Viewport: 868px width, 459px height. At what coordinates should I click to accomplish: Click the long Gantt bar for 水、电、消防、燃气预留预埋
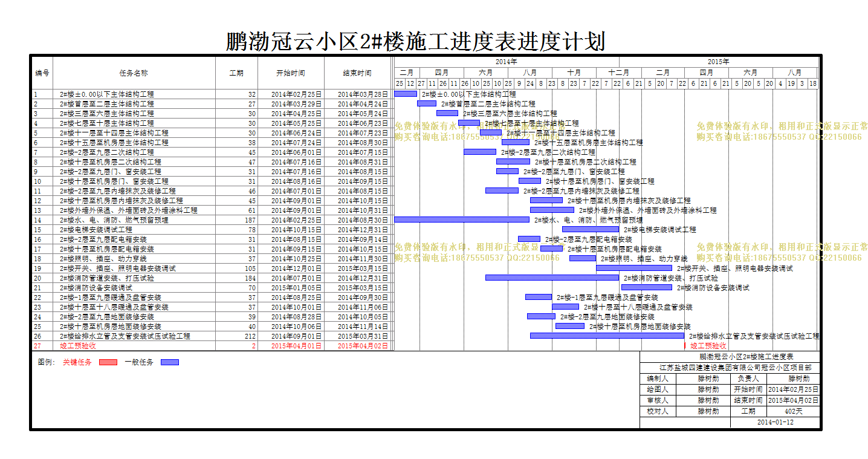point(462,220)
